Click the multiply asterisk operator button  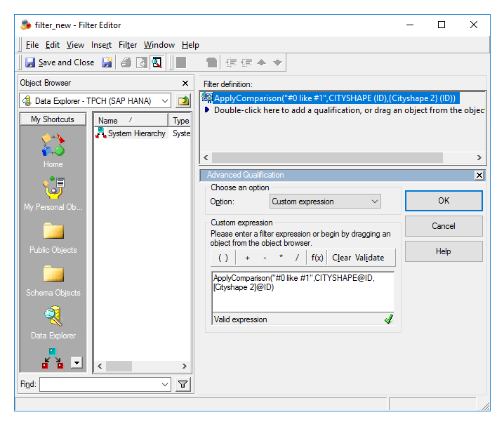click(x=281, y=258)
